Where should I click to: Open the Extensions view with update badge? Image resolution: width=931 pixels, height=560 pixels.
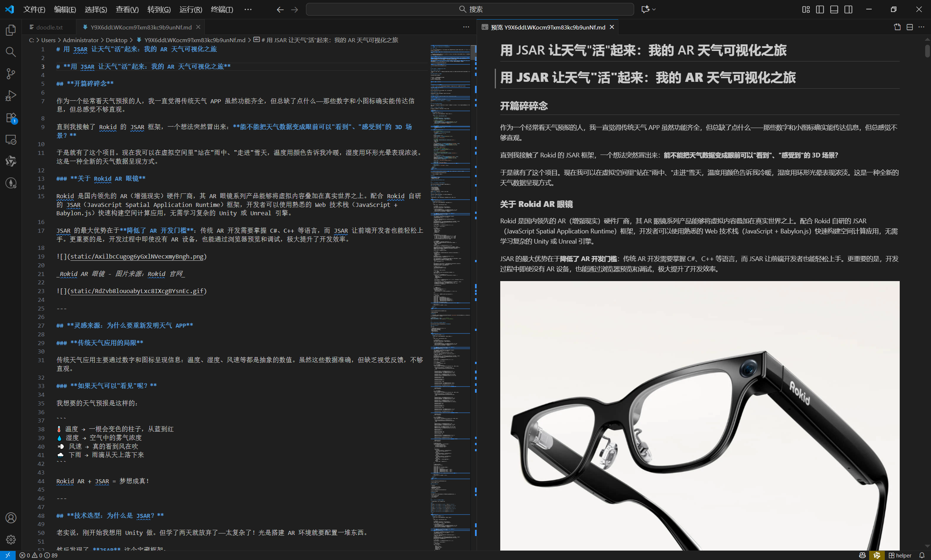(11, 118)
